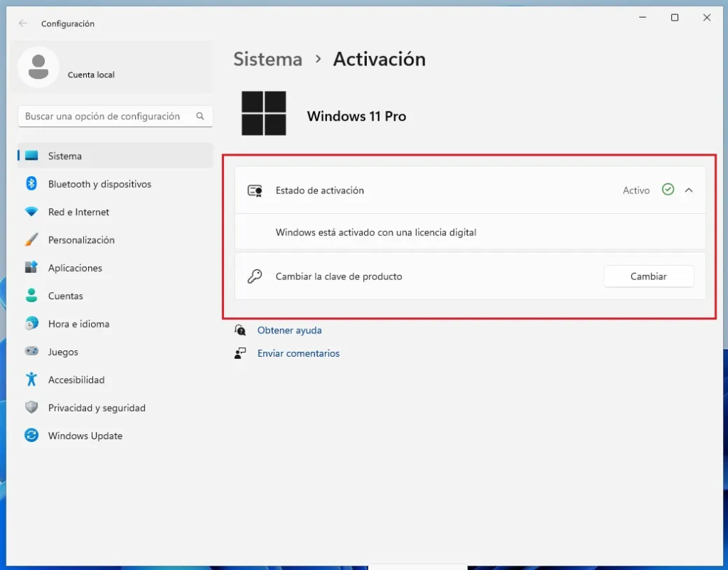Click the Cuentas person icon

[x=31, y=295]
